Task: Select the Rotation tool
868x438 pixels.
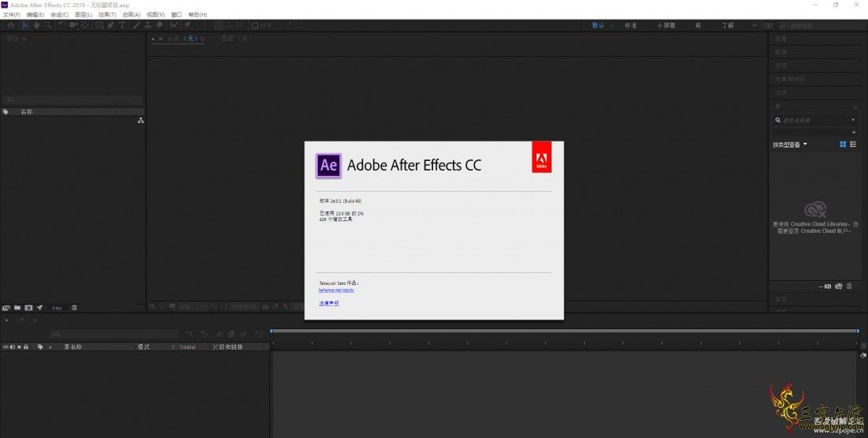Action: (62, 25)
